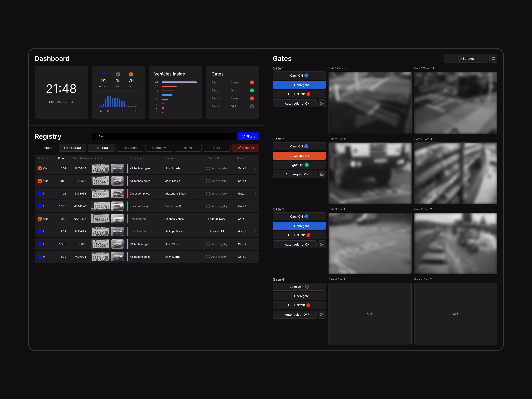Open three-dot menu for Raphael Jonas row
This screenshot has height=399, width=532.
click(x=255, y=219)
